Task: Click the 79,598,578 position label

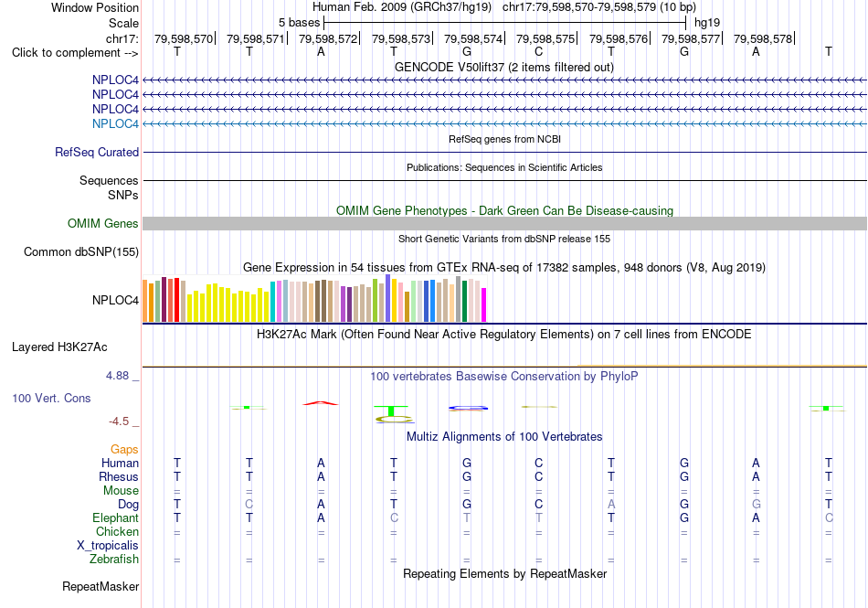Action: tap(763, 38)
